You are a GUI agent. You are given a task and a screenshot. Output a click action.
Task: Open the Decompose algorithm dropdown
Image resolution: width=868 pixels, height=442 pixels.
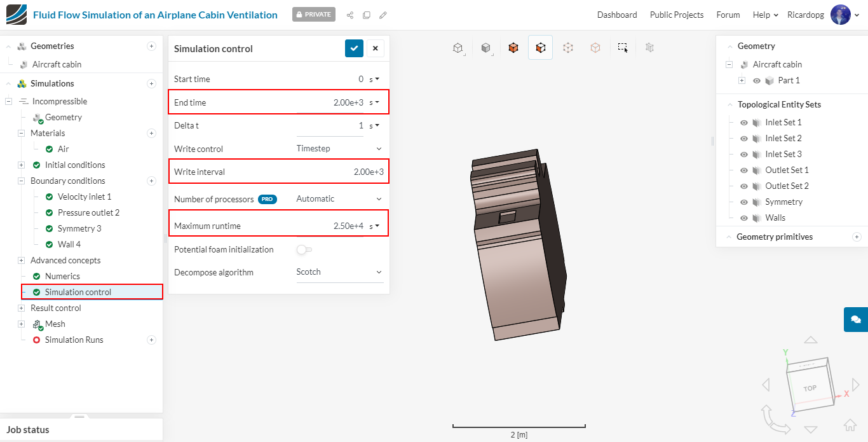click(x=339, y=272)
